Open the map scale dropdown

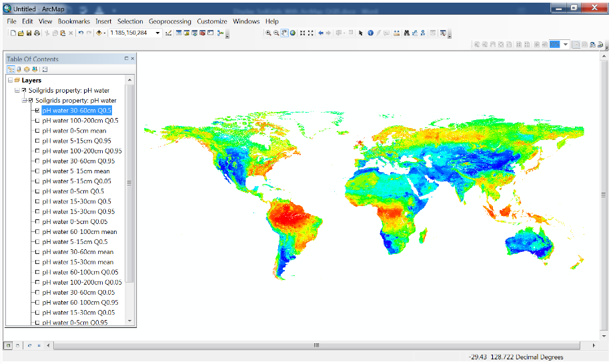point(158,33)
